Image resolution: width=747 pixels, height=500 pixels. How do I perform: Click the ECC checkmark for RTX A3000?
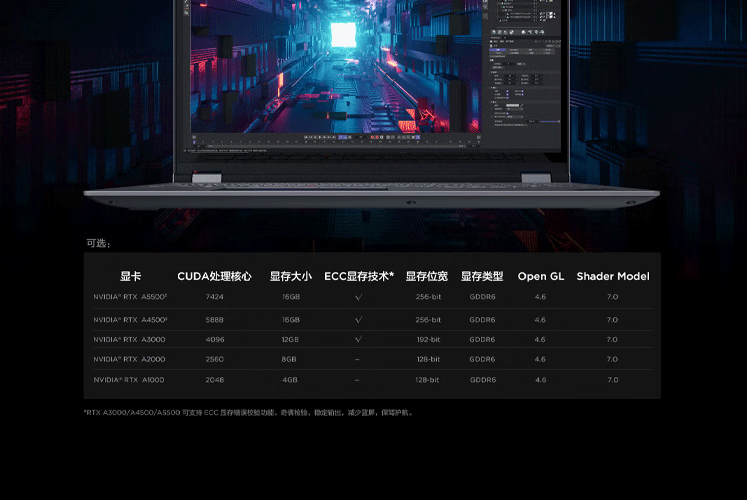click(358, 339)
